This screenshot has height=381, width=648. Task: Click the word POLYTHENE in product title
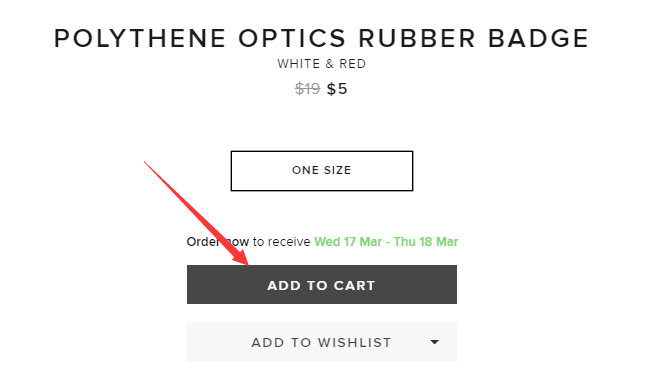[x=140, y=39]
